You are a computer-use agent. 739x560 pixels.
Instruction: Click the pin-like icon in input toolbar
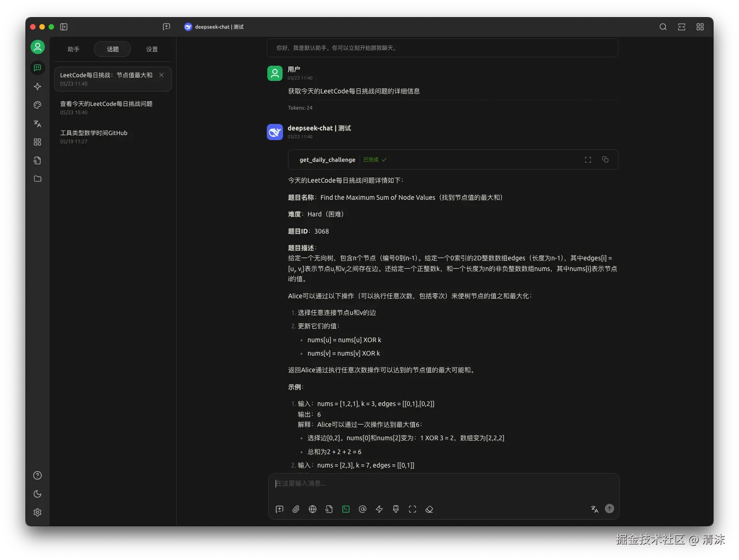pos(396,509)
